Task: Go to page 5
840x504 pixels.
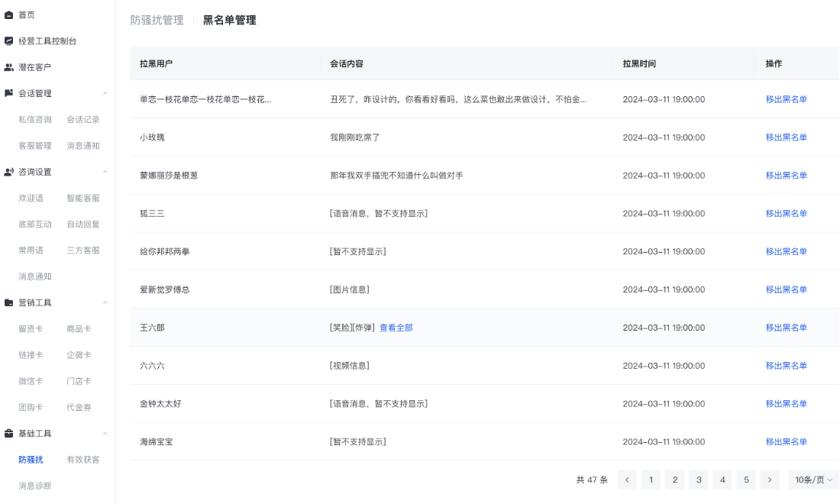Action: [746, 480]
